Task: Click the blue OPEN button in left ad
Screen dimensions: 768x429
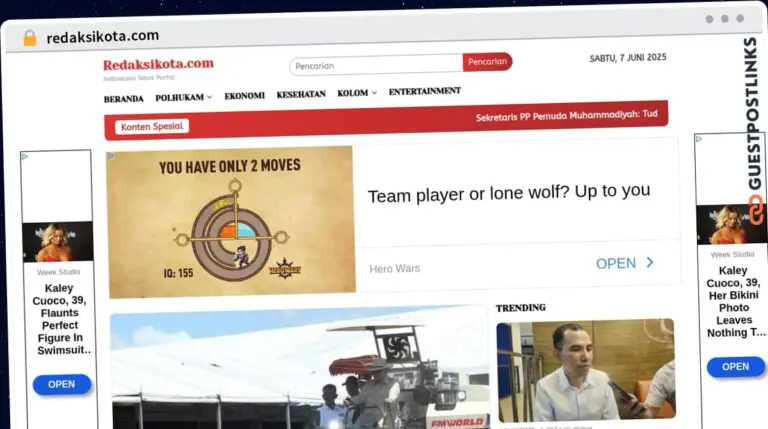Action: 61,384
